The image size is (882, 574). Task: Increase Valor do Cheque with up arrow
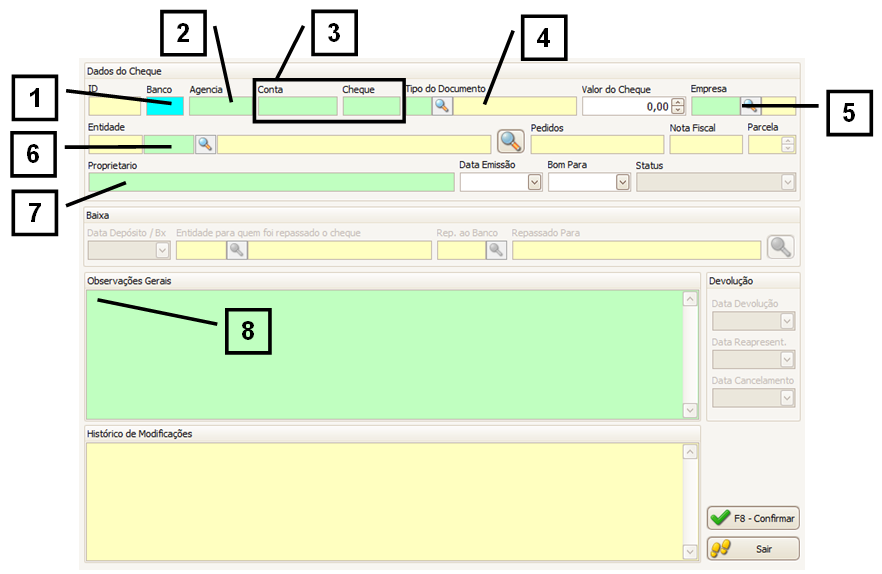click(x=678, y=102)
